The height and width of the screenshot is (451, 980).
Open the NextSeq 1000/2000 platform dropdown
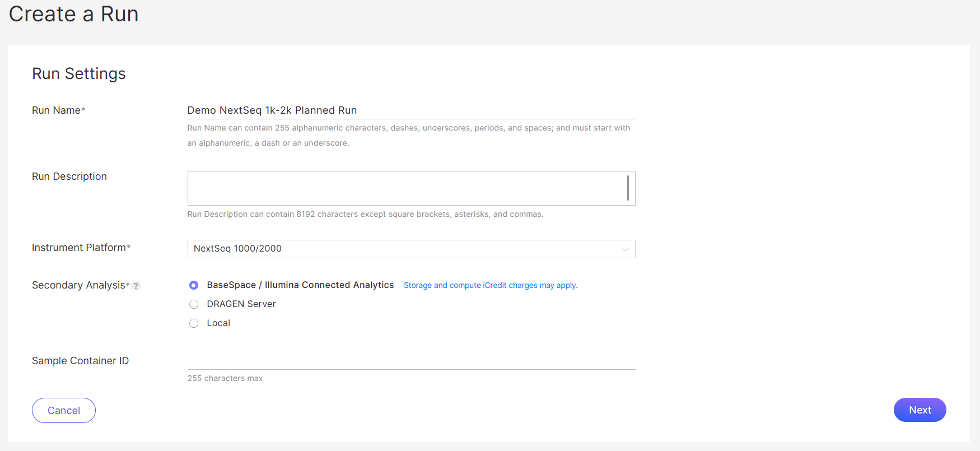point(403,249)
